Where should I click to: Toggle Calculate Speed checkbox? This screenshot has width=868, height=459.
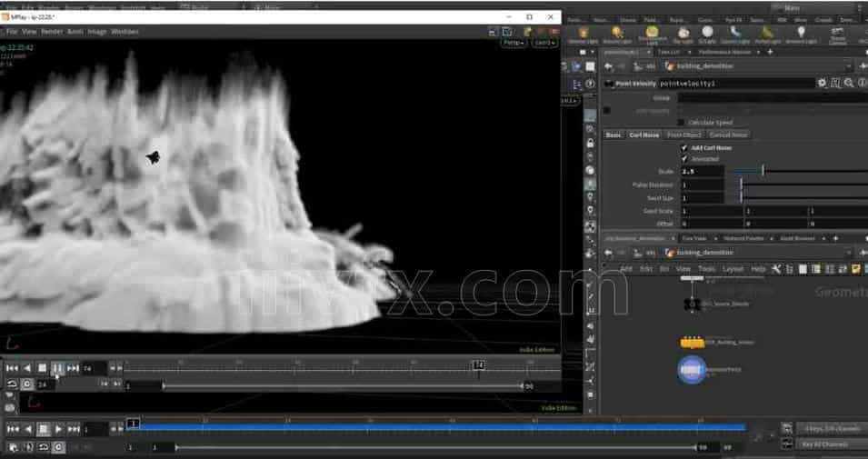tap(682, 123)
